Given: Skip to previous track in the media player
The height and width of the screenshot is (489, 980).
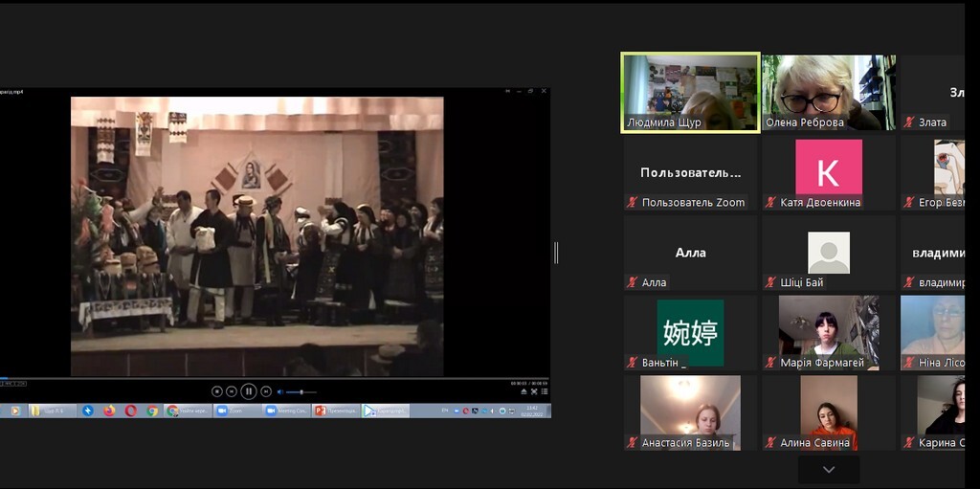Looking at the screenshot, I should pyautogui.click(x=232, y=391).
